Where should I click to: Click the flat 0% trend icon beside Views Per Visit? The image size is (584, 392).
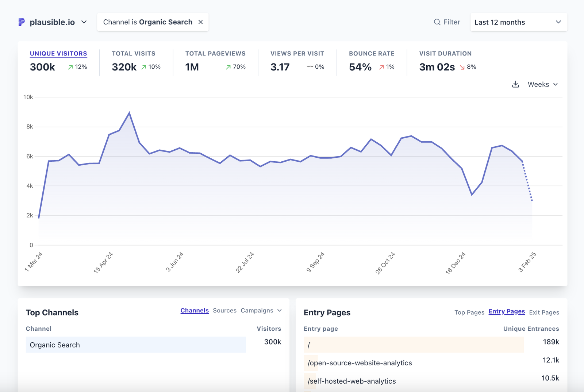[310, 67]
